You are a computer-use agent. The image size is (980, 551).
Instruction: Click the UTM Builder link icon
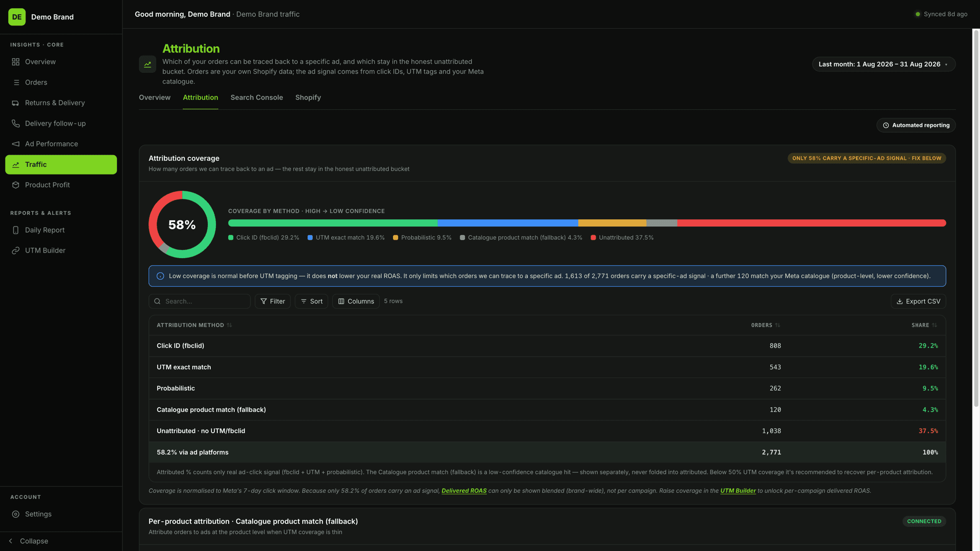coord(16,251)
